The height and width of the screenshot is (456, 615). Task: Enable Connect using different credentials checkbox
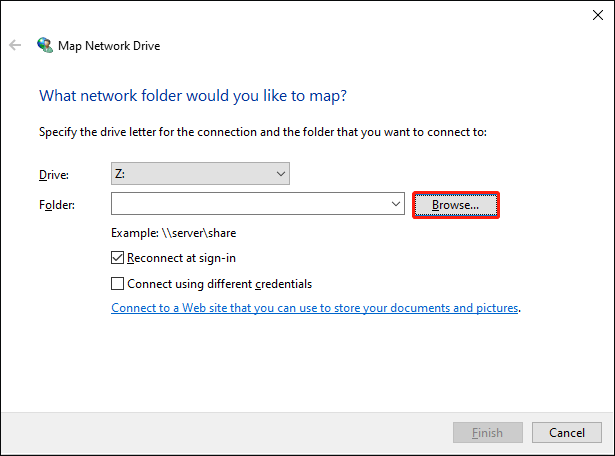[x=117, y=283]
